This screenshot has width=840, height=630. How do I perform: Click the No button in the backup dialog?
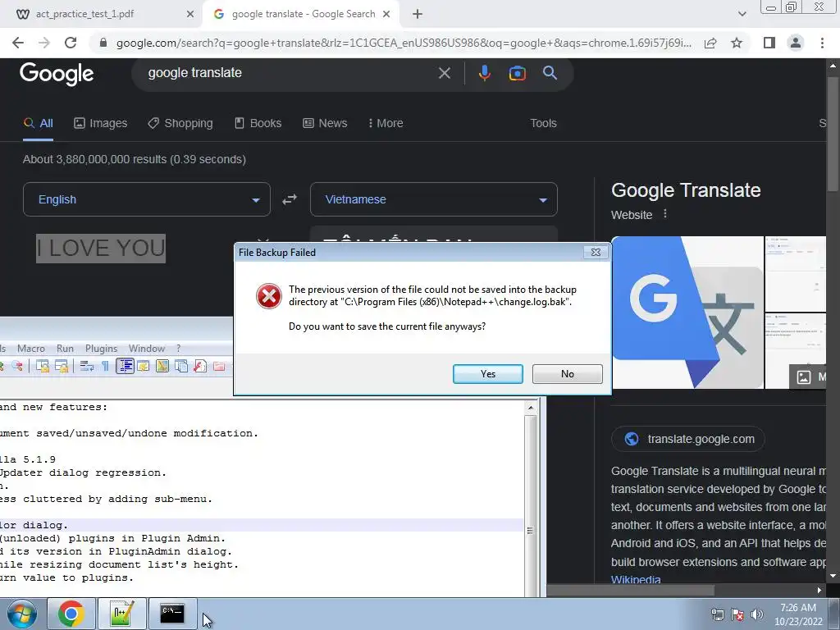[x=568, y=374]
